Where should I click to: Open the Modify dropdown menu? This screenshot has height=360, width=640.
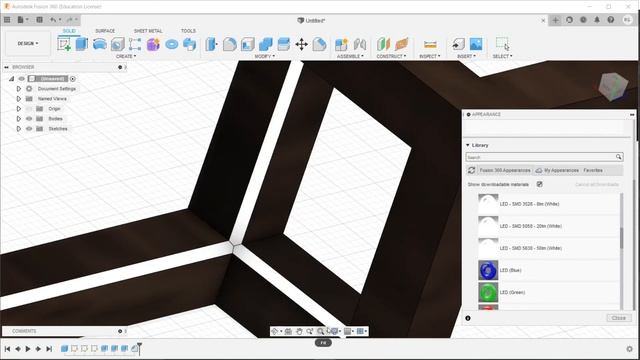(264, 56)
